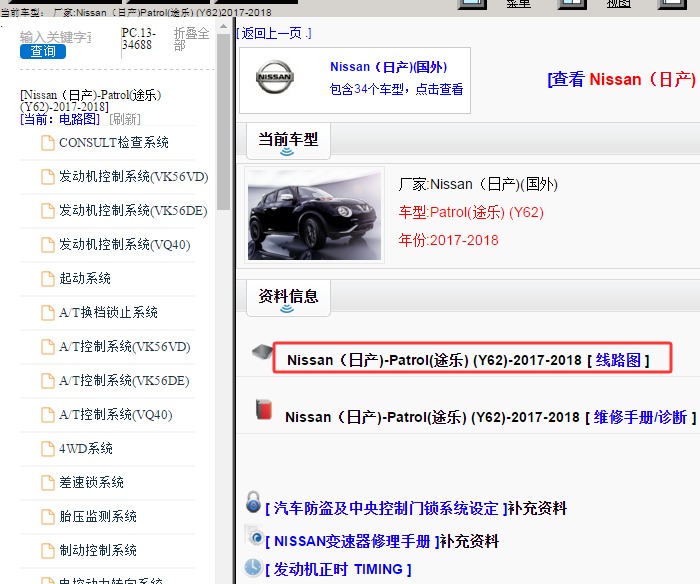The height and width of the screenshot is (584, 700).
Task: Open 发动机控制系统(VK56VD) item
Action: (x=133, y=176)
